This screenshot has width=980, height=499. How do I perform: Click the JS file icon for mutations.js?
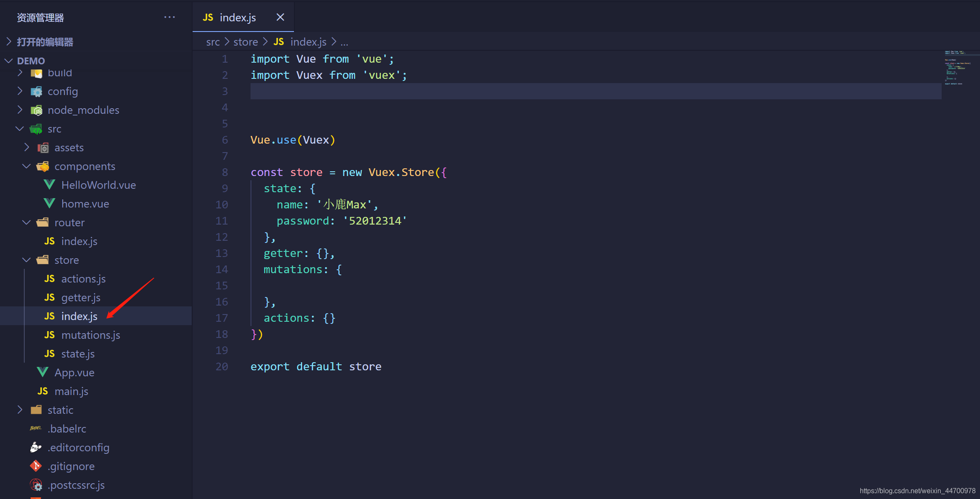(x=49, y=335)
